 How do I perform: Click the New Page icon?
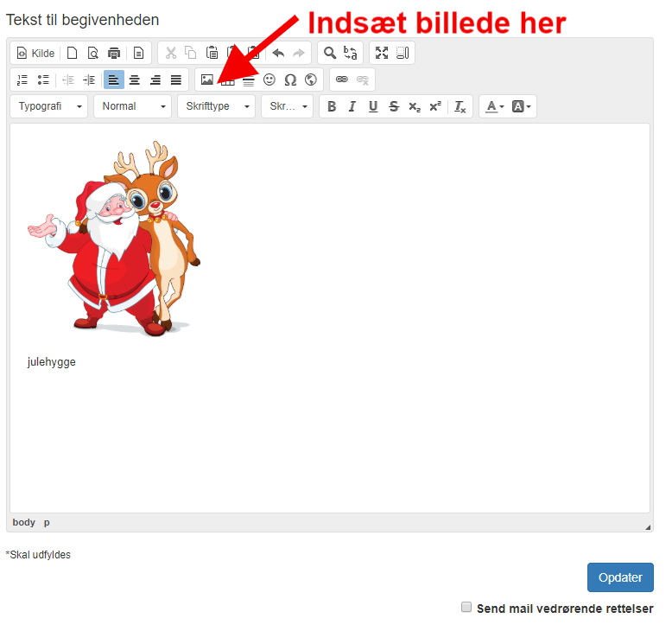(x=73, y=54)
